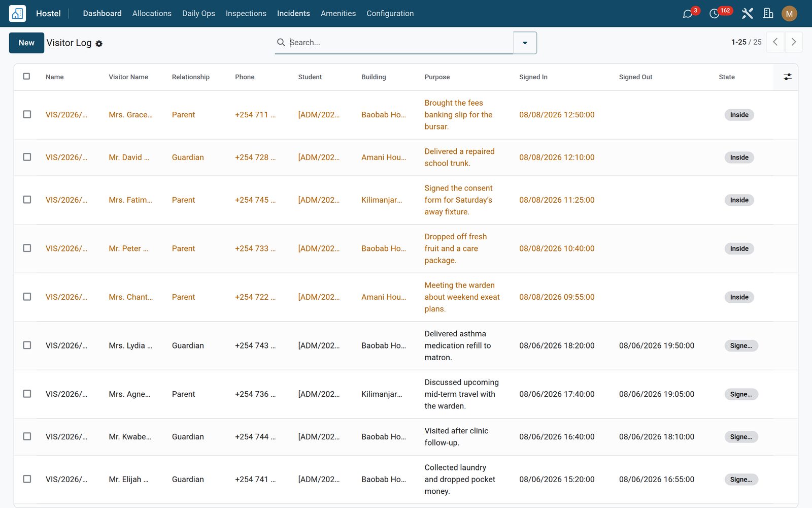
Task: Expand the search options dropdown
Action: 525,43
